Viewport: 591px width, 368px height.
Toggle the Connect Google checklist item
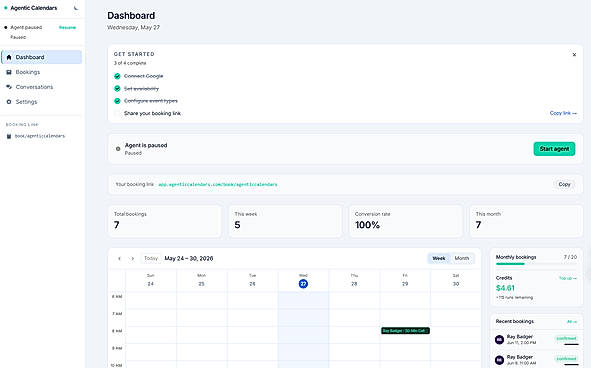point(117,76)
